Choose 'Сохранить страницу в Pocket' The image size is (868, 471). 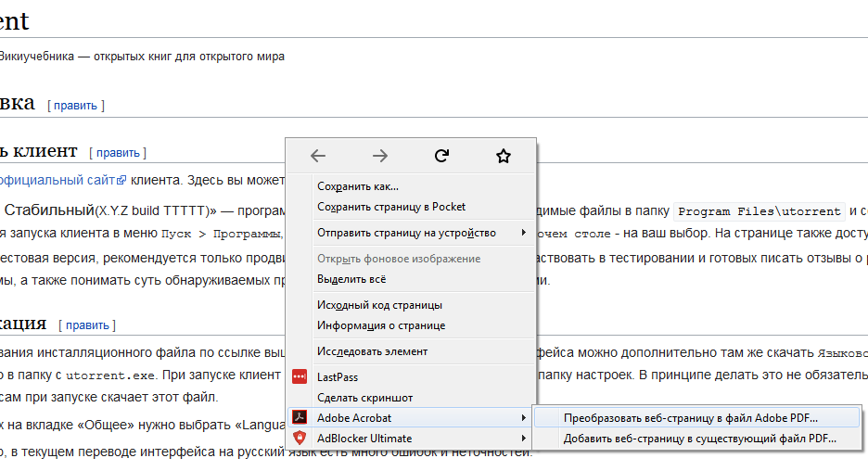tap(391, 207)
